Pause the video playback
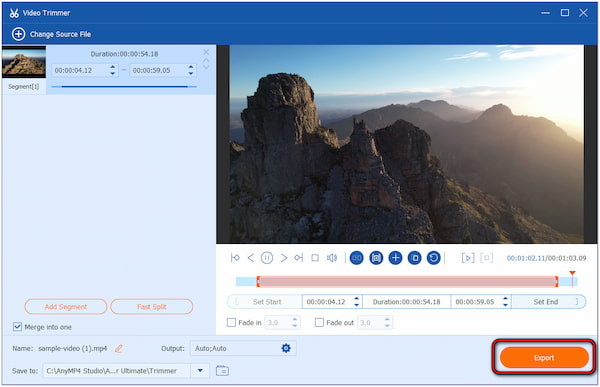 tap(267, 258)
